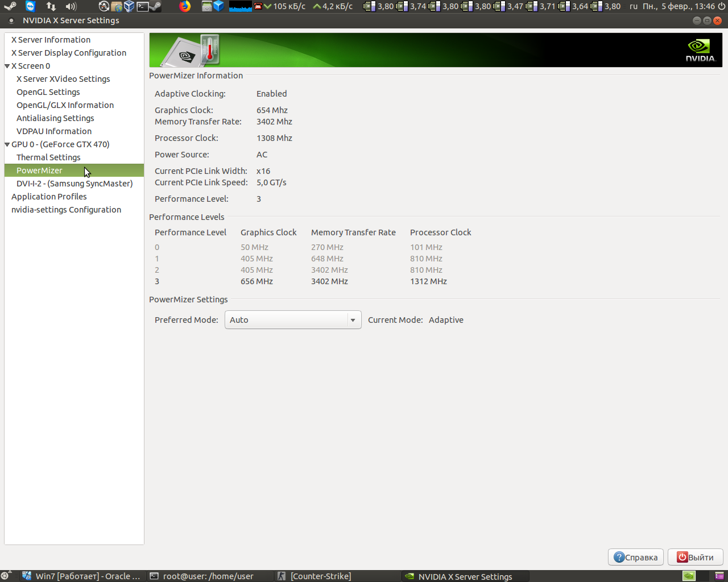Screen dimensions: 728x582
Task: Click the 50 MHz graphics clock cell
Action: tap(254, 247)
